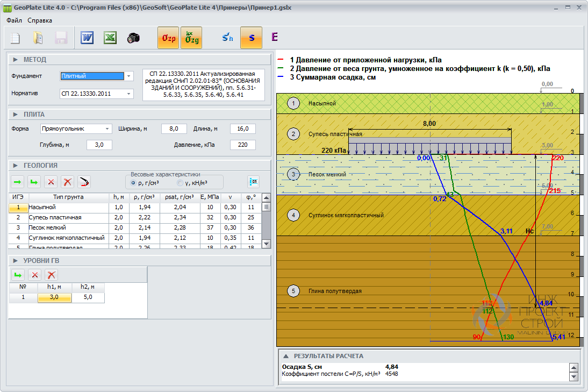Click the φ value 36 cell
Image resolution: width=588 pixels, height=392 pixels.
click(x=251, y=227)
